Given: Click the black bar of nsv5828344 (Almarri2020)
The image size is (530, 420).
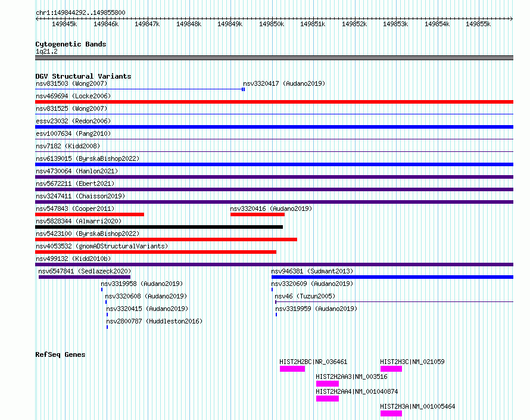Looking at the screenshot, I should coord(159,227).
